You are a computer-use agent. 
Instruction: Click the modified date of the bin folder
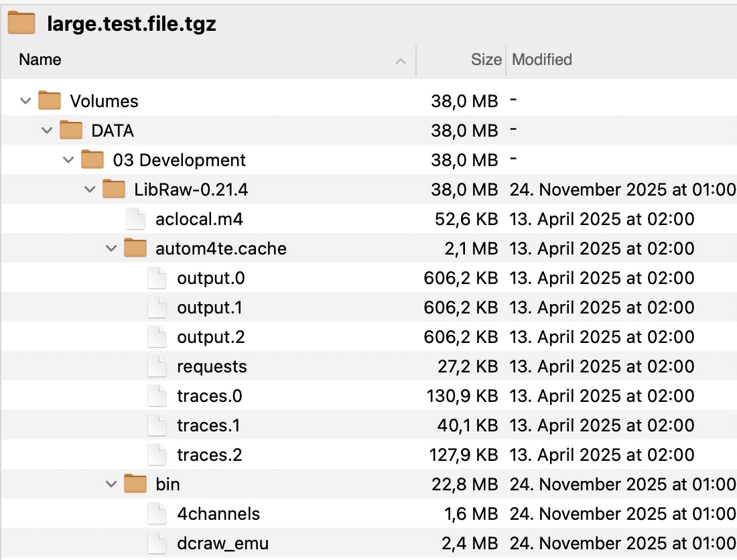point(623,484)
